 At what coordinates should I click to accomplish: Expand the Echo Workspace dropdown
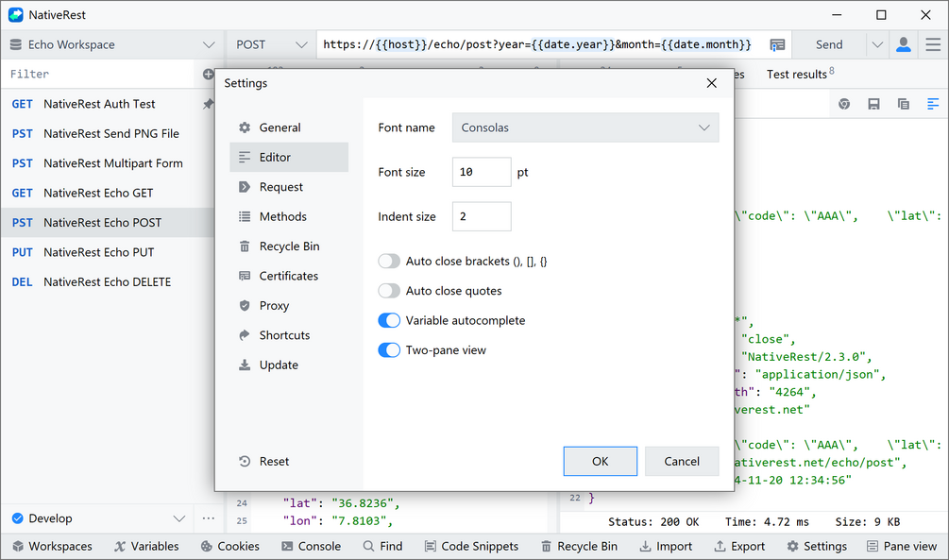pyautogui.click(x=112, y=44)
